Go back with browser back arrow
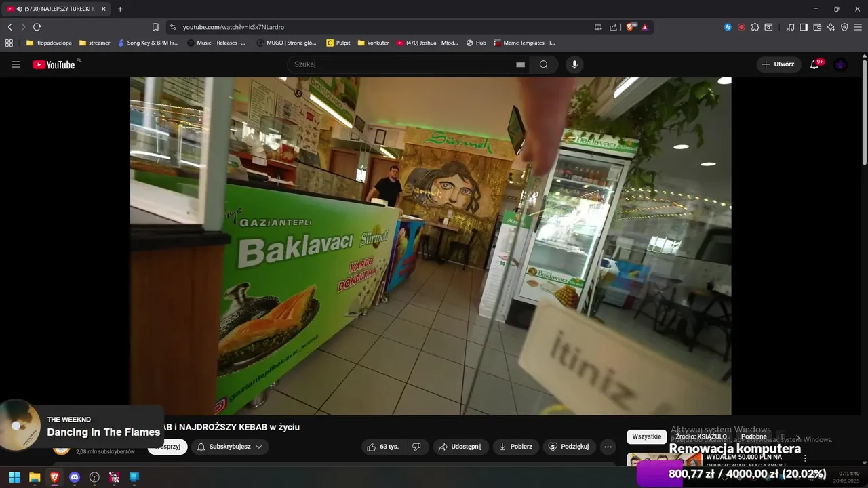The height and width of the screenshot is (488, 868). coord(9,27)
